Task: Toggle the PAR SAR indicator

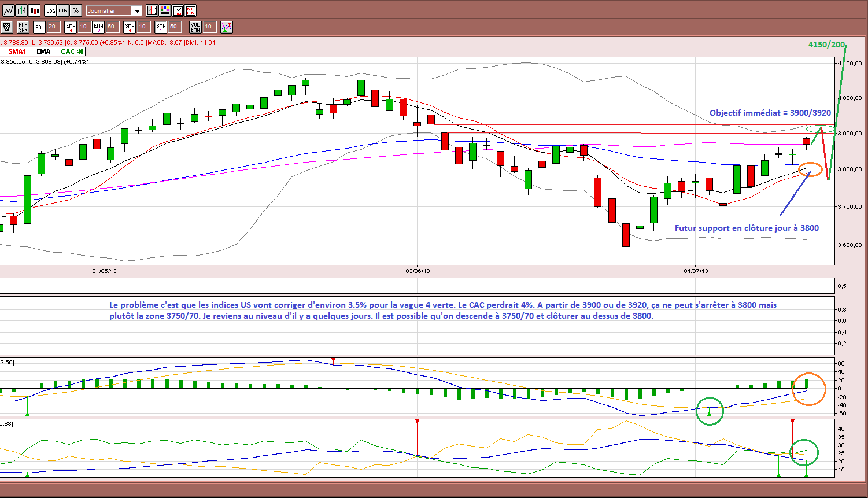Action: point(23,27)
